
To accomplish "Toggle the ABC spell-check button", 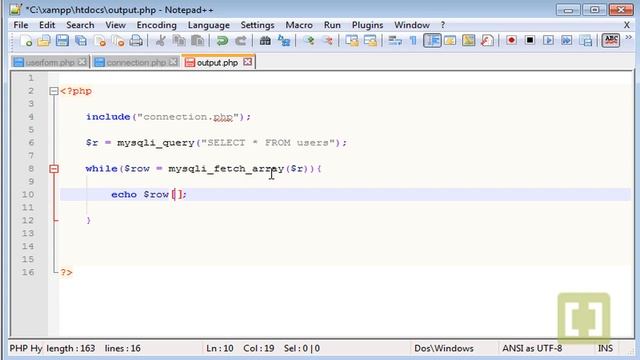I will coord(611,40).
